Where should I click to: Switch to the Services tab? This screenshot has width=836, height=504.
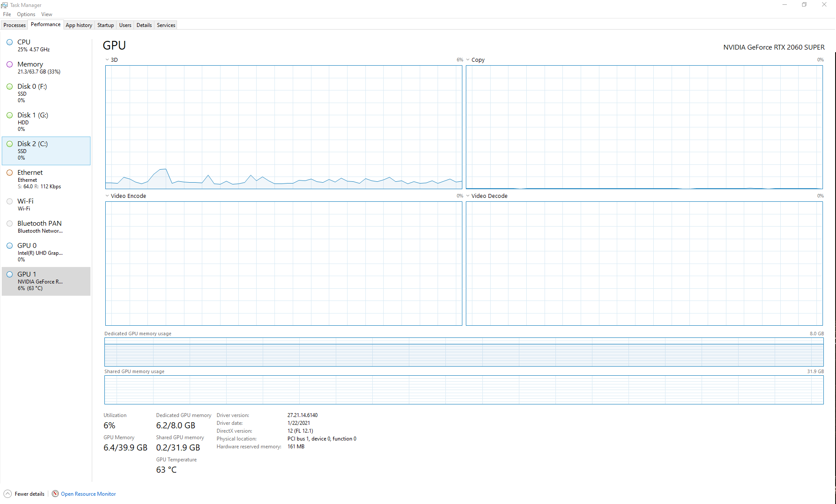[166, 25]
